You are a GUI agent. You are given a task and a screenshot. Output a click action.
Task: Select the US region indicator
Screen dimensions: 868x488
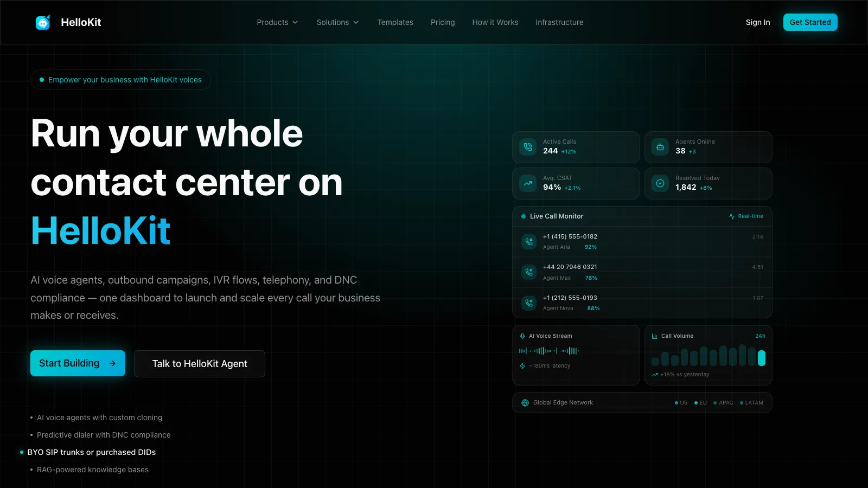point(681,403)
